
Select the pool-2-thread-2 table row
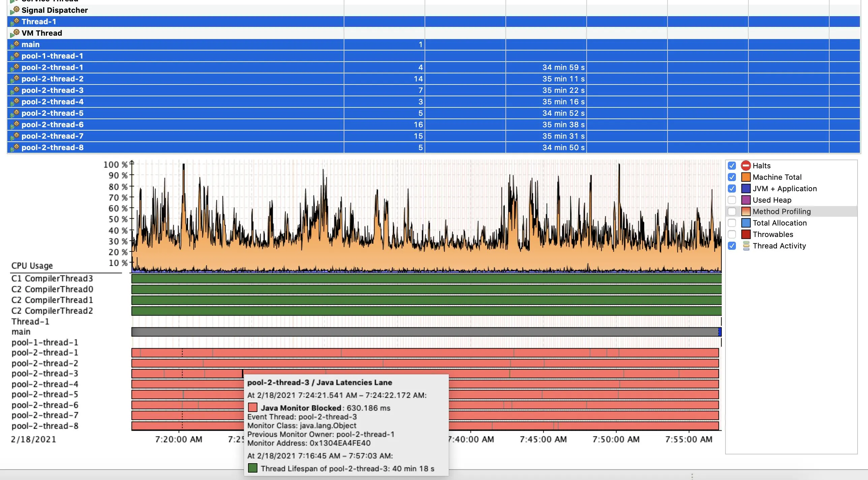(x=168, y=79)
